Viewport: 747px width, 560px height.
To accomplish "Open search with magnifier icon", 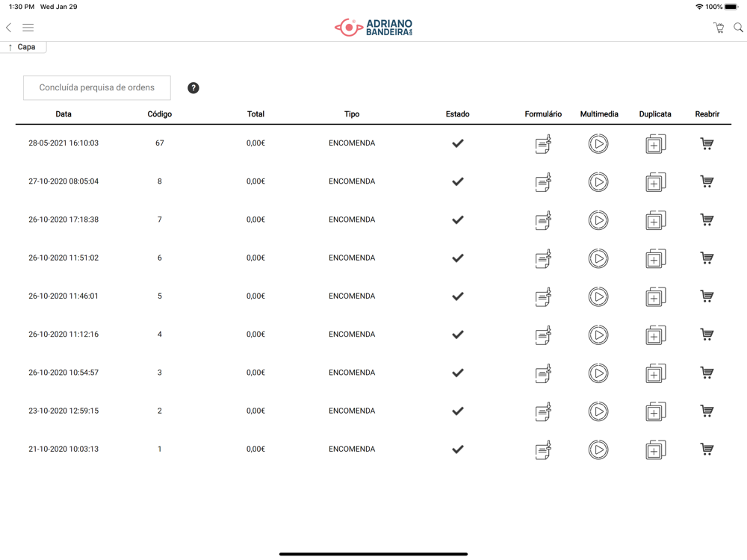I will click(738, 28).
